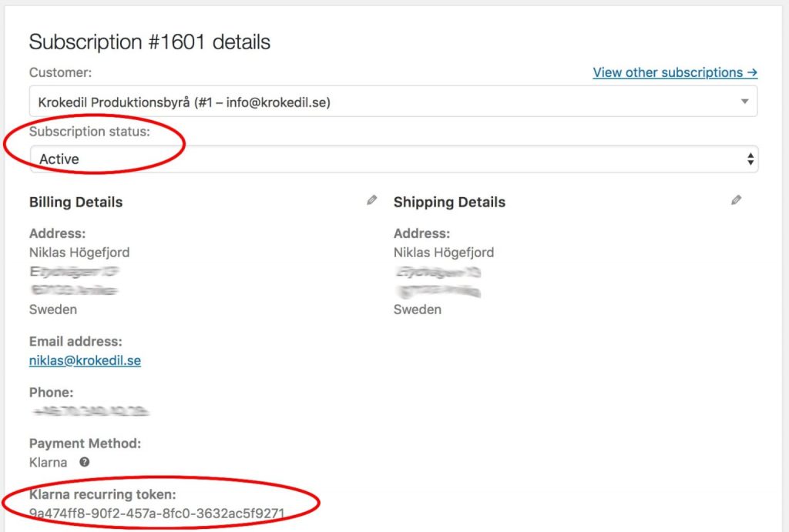
Task: Click the Klarna recurring token value
Action: [157, 513]
